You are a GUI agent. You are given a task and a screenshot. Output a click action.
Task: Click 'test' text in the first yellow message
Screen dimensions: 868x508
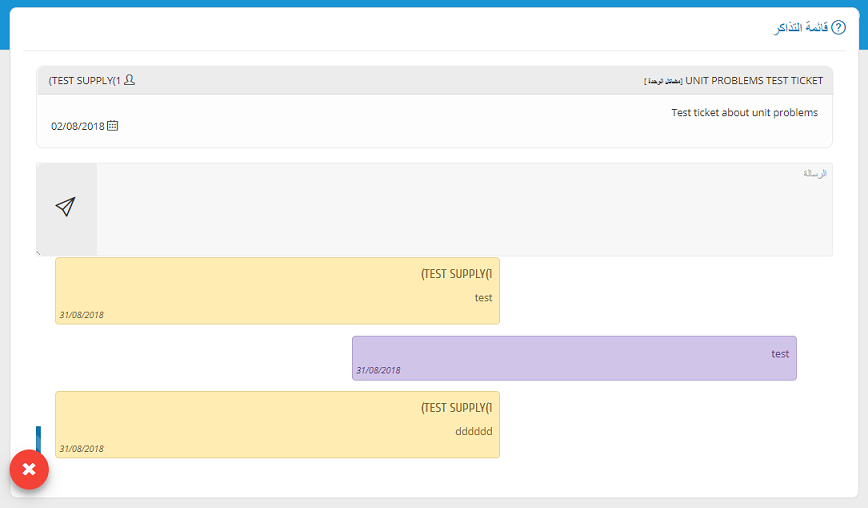click(x=483, y=297)
